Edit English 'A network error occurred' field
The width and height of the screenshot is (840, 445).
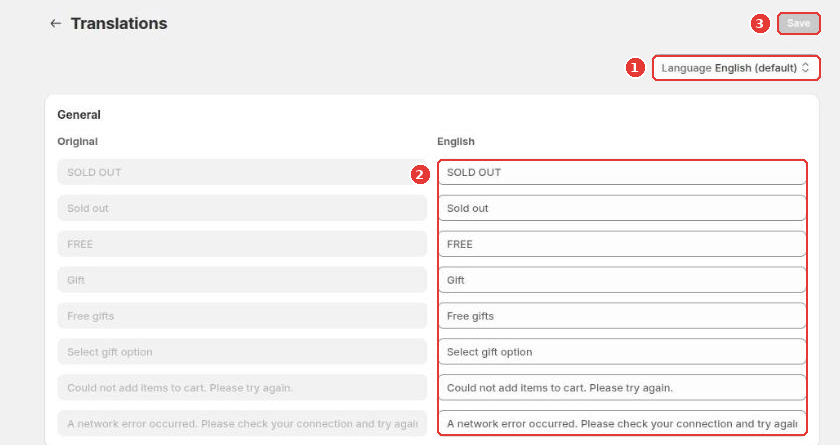coord(622,424)
